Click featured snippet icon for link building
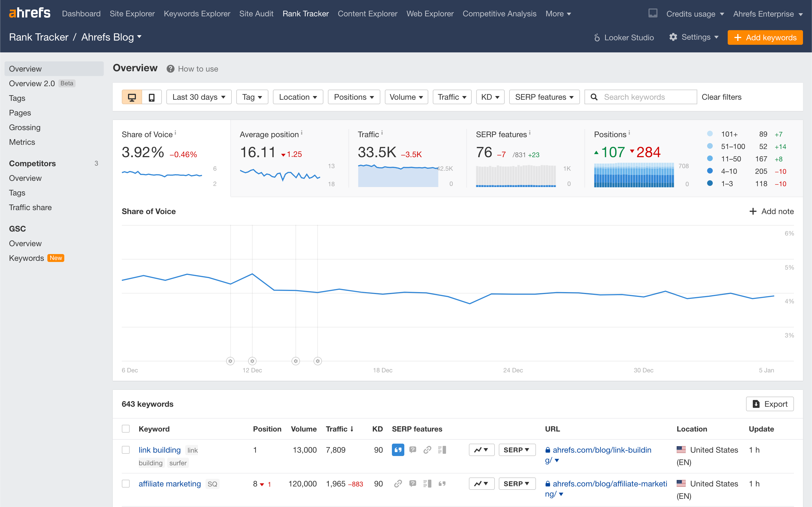This screenshot has height=507, width=812. coord(398,450)
